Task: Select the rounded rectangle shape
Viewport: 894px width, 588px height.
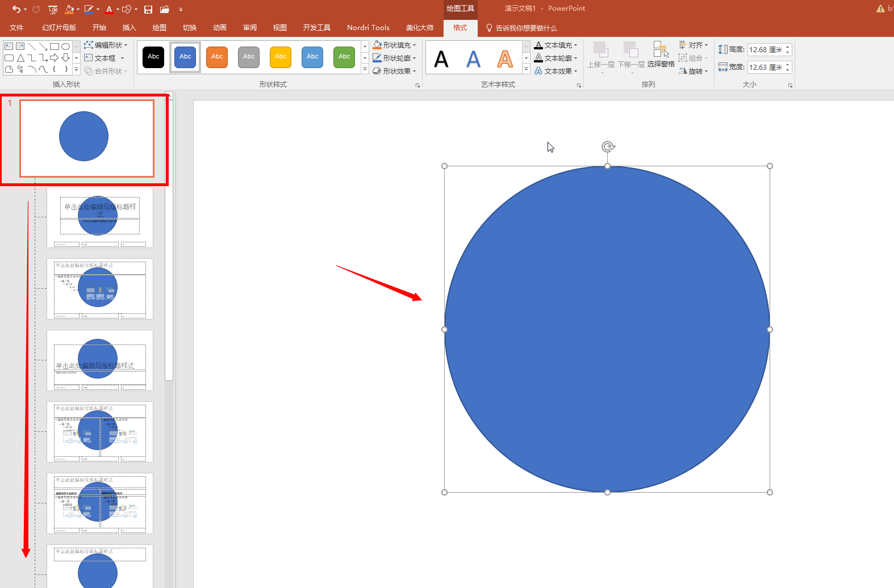Action: point(9,58)
